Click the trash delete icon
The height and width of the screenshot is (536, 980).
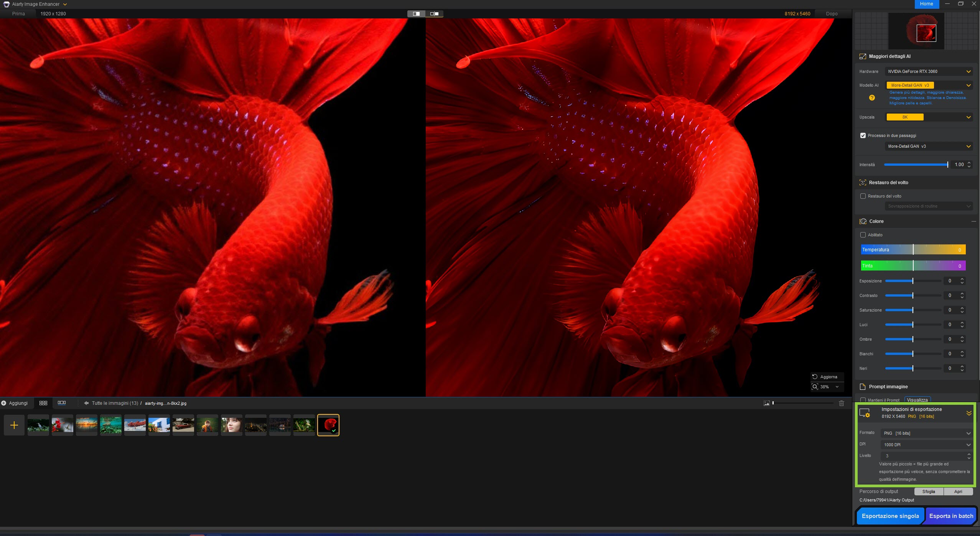click(841, 403)
